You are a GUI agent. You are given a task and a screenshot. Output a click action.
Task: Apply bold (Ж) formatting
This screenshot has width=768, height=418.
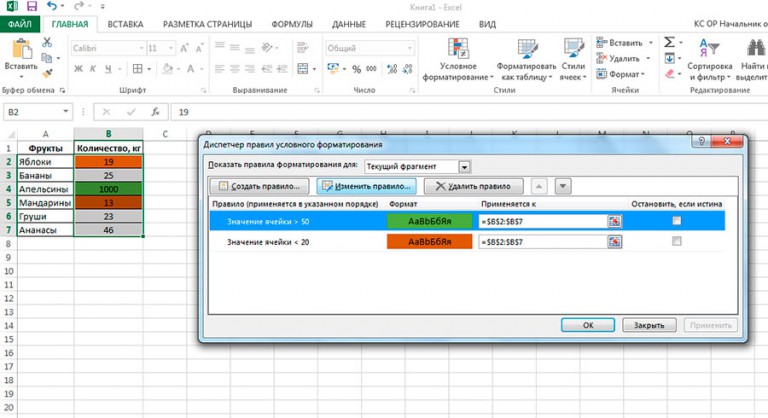pos(78,69)
